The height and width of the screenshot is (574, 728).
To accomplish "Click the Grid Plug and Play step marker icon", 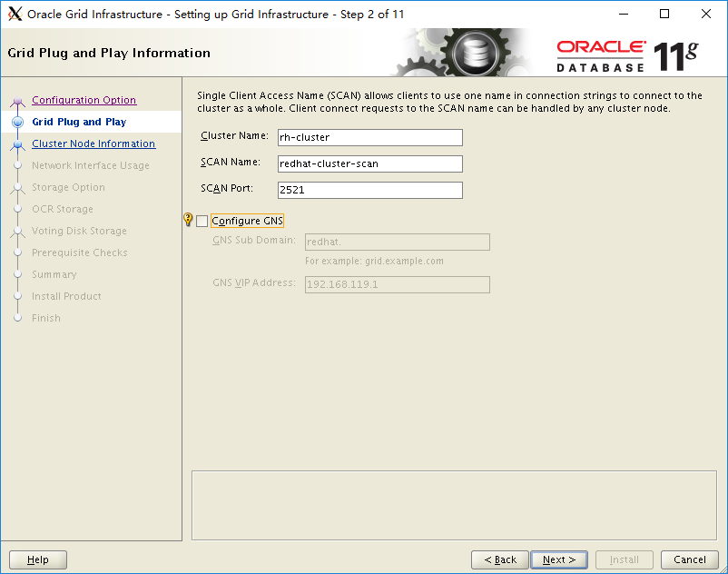I will [x=17, y=122].
